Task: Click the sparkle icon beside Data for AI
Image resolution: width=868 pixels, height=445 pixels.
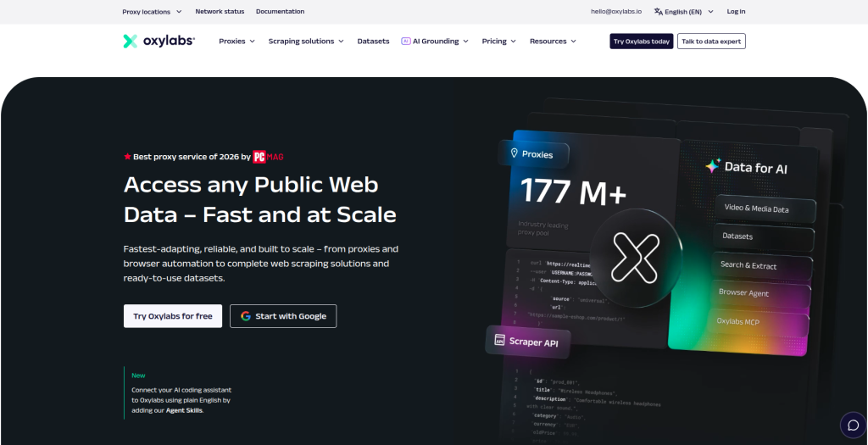Action: click(712, 165)
